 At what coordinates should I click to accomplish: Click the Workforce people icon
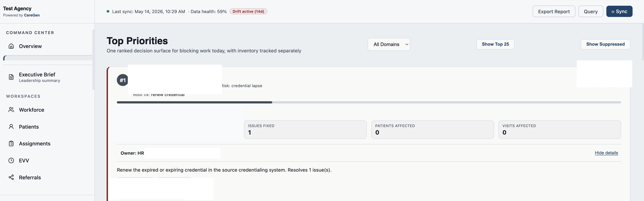(11, 110)
